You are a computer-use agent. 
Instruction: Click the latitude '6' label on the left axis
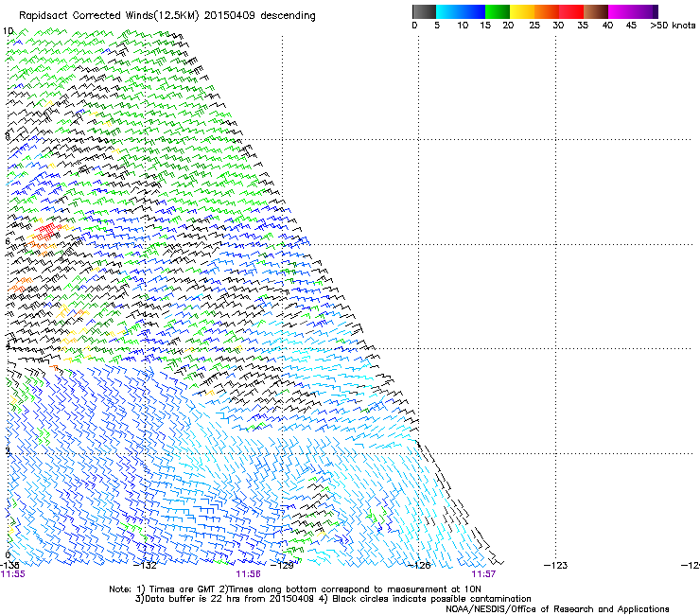coord(8,241)
